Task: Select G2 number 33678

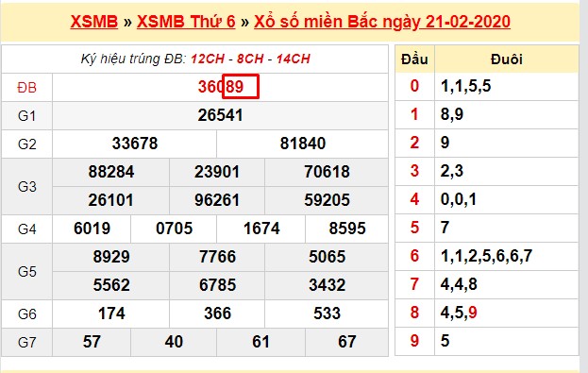Action: (x=135, y=144)
